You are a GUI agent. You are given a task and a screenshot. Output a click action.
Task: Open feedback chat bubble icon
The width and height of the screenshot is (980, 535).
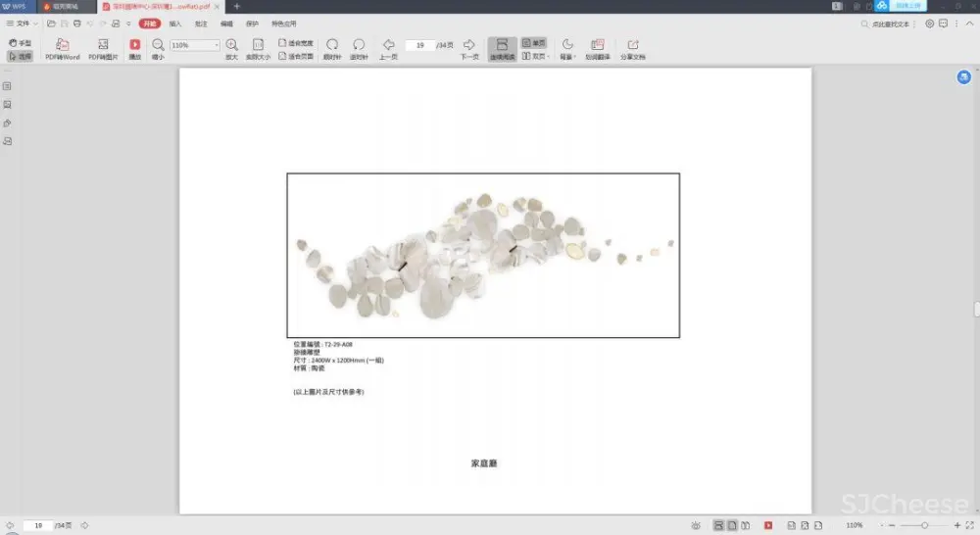coord(944,24)
